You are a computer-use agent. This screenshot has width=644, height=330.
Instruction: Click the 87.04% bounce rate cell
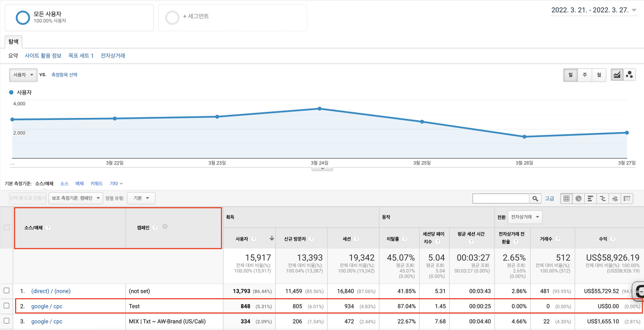(x=406, y=306)
